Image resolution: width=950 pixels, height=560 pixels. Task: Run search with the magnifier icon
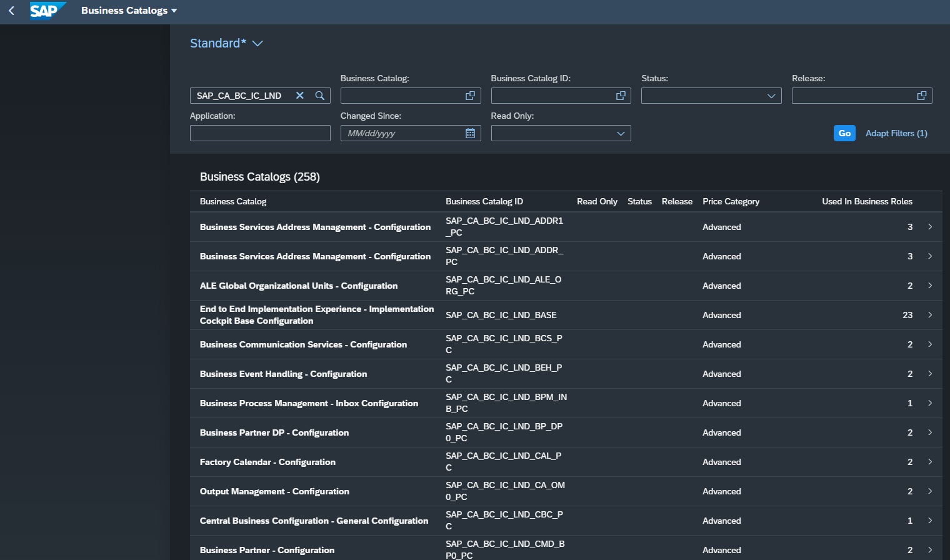(x=320, y=96)
